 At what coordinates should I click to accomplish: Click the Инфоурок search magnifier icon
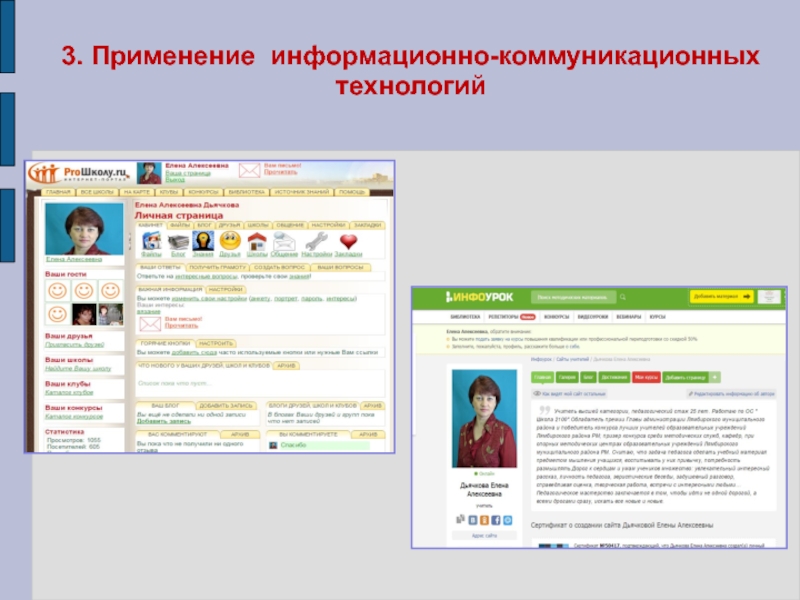point(622,297)
